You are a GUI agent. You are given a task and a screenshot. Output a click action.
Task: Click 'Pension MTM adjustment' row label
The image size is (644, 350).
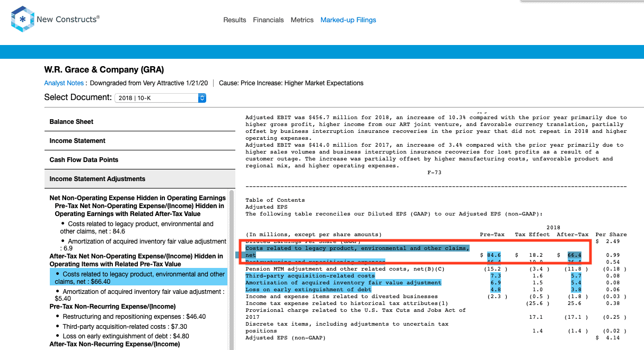(x=345, y=269)
